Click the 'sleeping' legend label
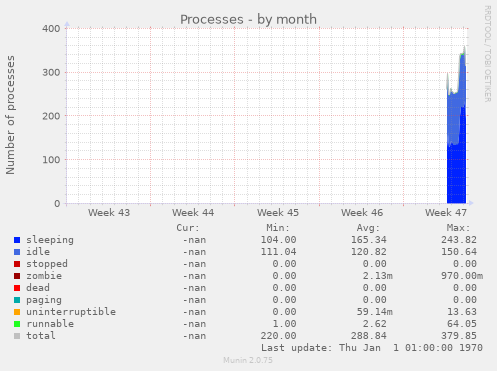This screenshot has width=497, height=371. click(50, 240)
